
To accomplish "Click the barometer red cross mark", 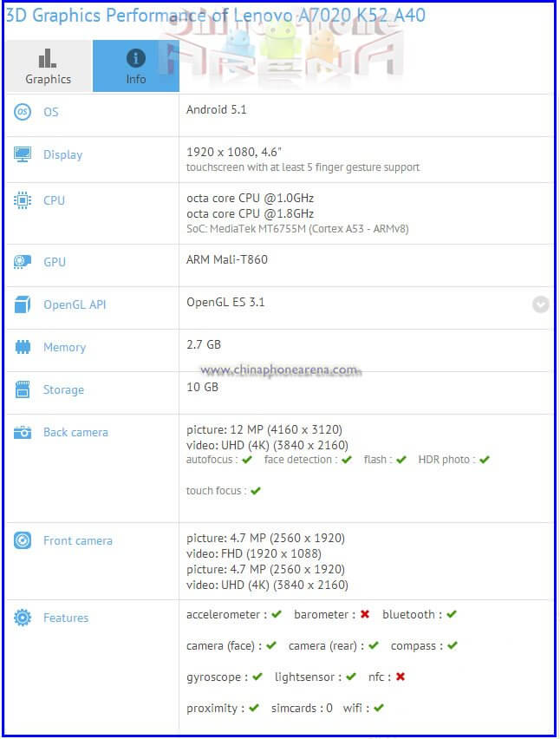I will 365,614.
